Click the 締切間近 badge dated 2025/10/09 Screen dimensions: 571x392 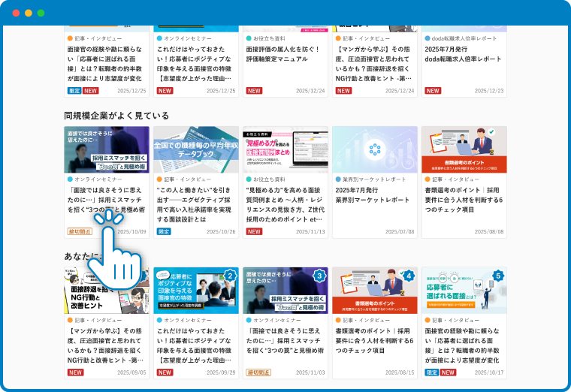(80, 232)
